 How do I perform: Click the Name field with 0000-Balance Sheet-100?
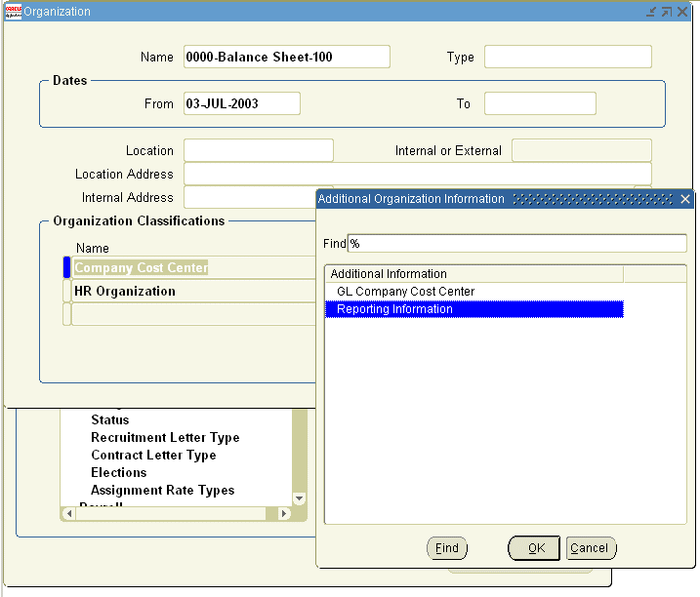coord(287,57)
